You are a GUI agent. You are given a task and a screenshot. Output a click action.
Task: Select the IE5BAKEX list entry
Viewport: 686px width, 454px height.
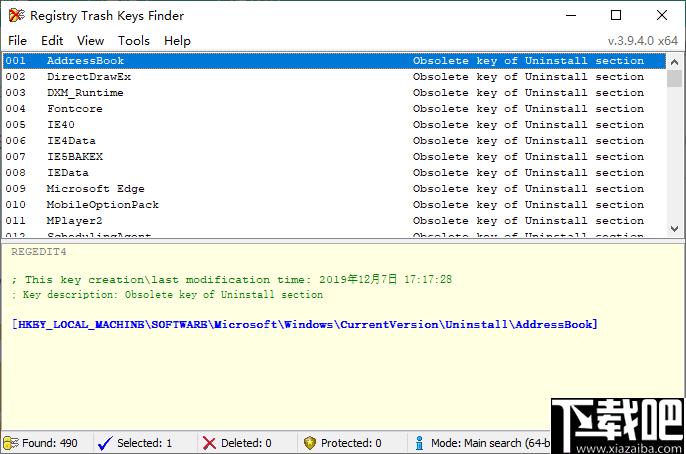74,157
